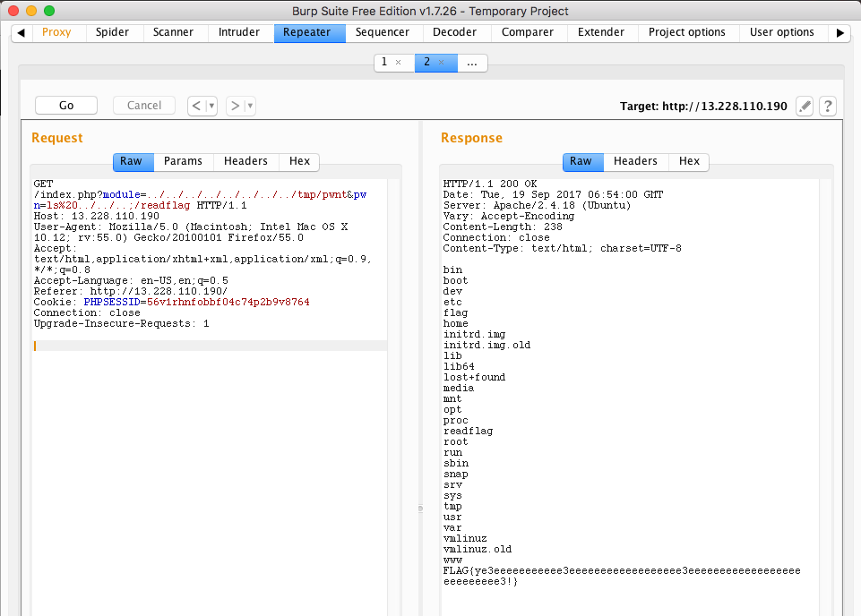Show Response in Raw view
Screen dimensions: 861x616
coord(581,161)
